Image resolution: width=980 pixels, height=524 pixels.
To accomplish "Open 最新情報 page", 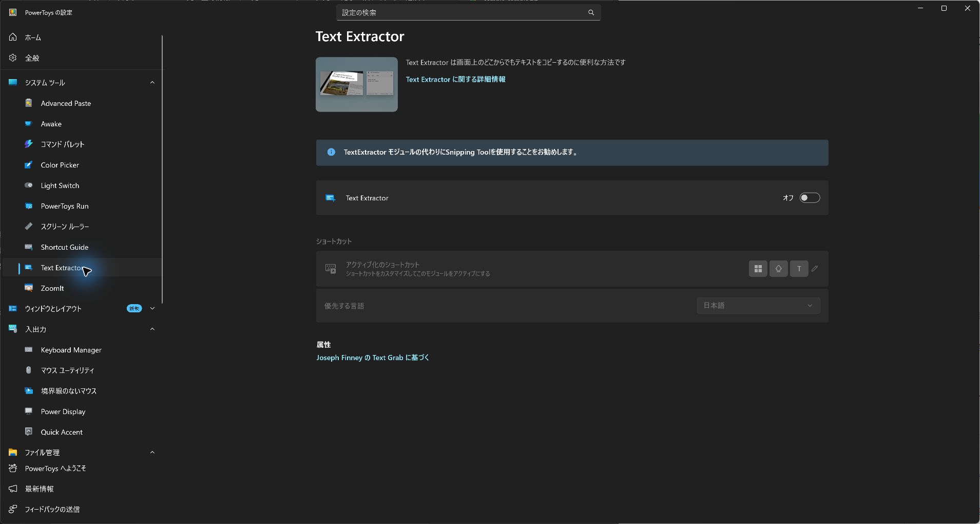I will (81, 489).
